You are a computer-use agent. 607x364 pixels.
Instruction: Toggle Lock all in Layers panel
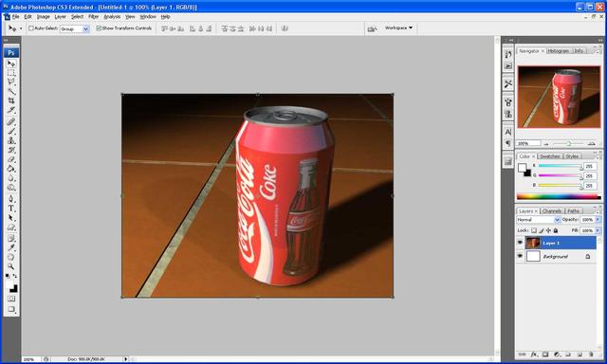tap(556, 230)
